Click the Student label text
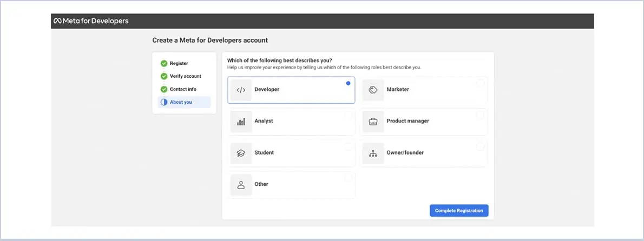644x241 pixels. click(264, 152)
